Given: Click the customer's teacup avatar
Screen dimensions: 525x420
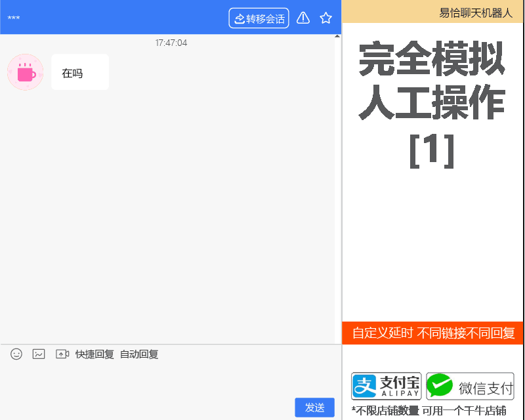Looking at the screenshot, I should coord(25,72).
